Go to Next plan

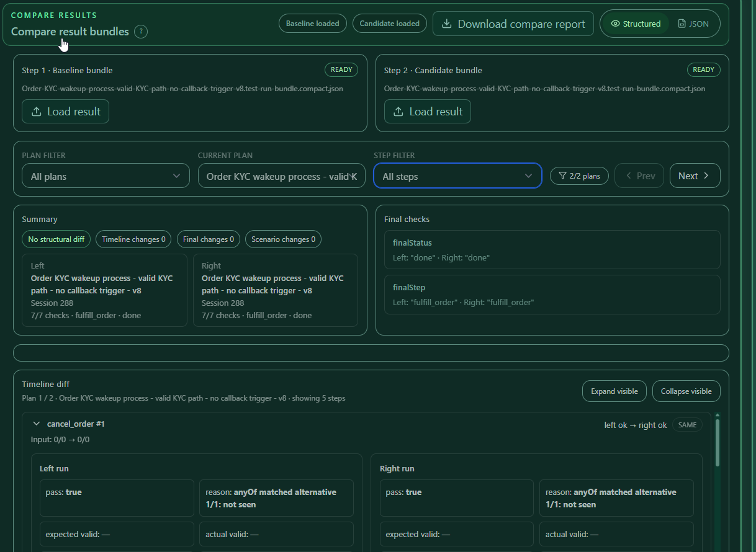695,176
